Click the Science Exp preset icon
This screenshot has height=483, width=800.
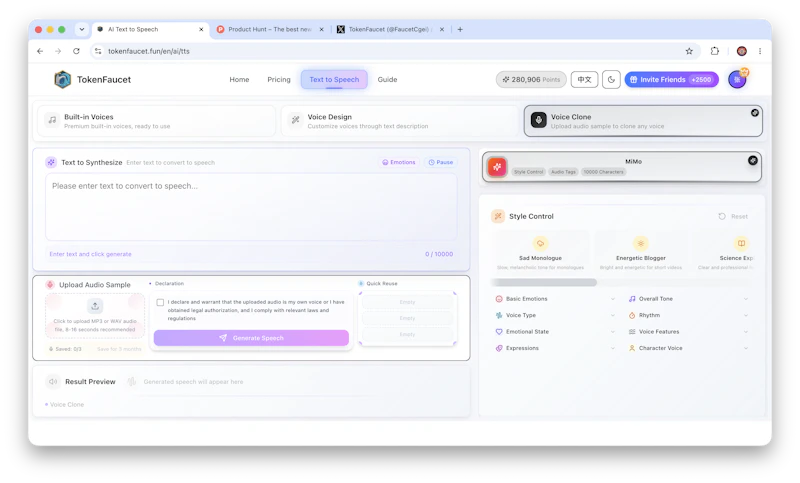pos(741,243)
